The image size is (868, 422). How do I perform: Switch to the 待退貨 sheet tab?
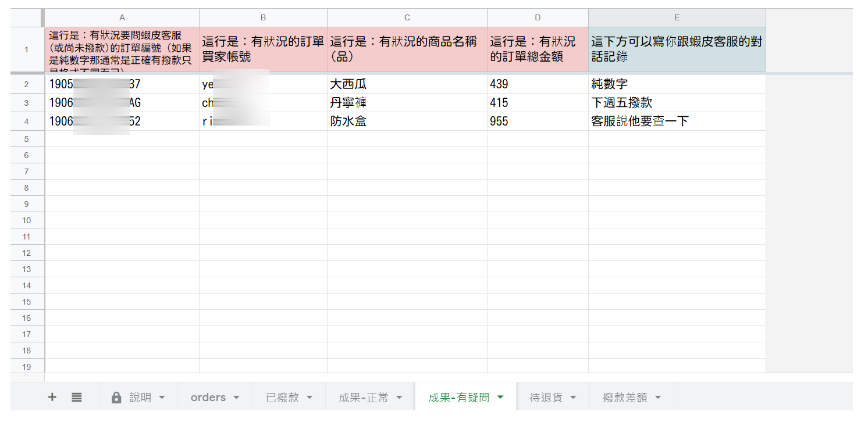(x=546, y=398)
